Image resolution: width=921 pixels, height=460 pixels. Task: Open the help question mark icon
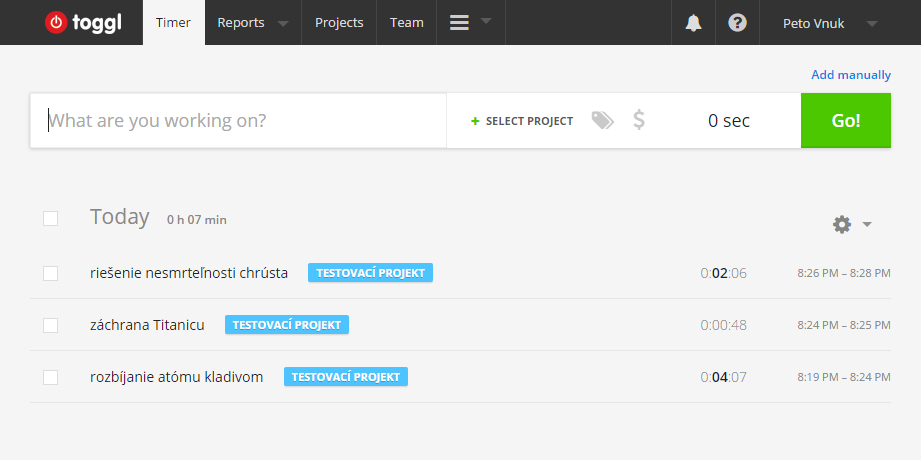737,23
